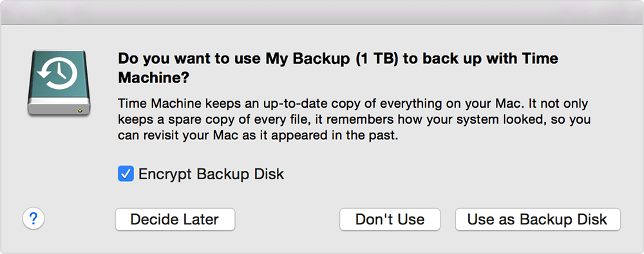644x254 pixels.
Task: Click the Encrypt Backup Disk label text
Action: (211, 174)
